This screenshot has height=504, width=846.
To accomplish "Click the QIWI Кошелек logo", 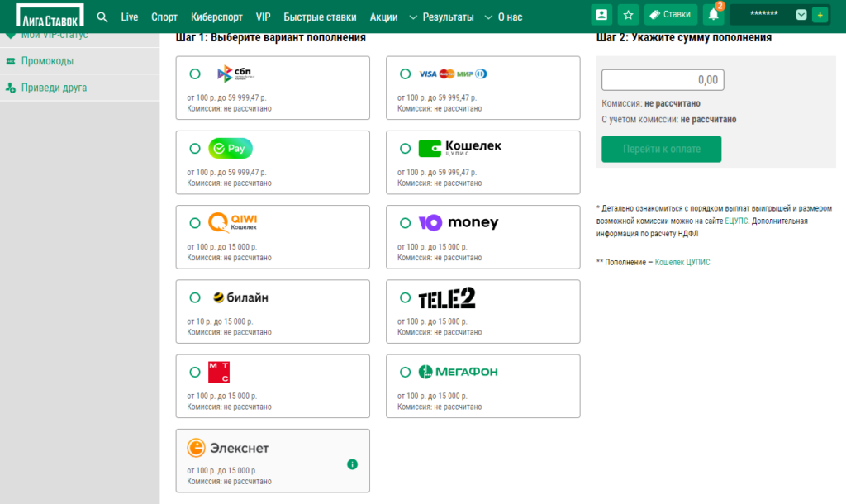I will (232, 222).
